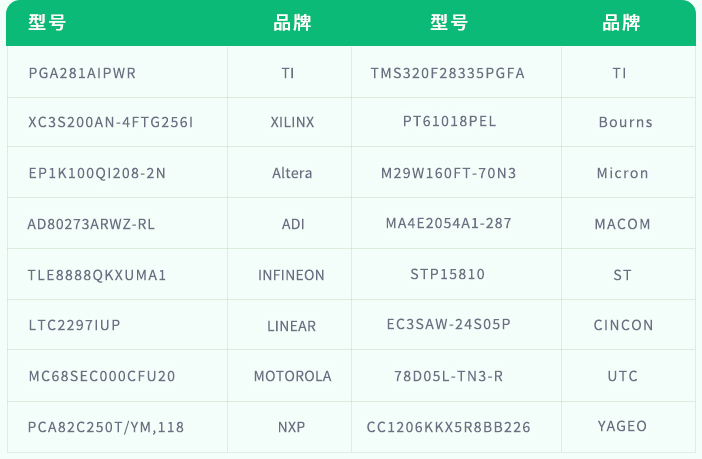
Task: Click the 品牌 header above Bourns
Action: pyautogui.click(x=621, y=22)
